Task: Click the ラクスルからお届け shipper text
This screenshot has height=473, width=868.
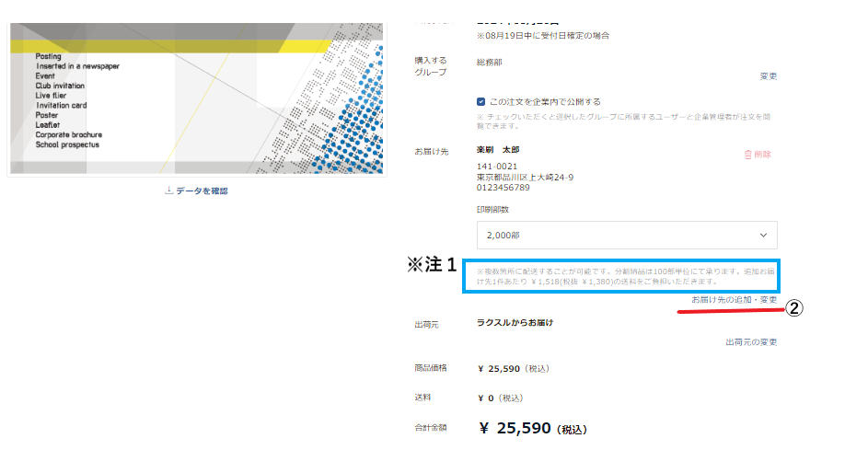Action: (x=515, y=322)
